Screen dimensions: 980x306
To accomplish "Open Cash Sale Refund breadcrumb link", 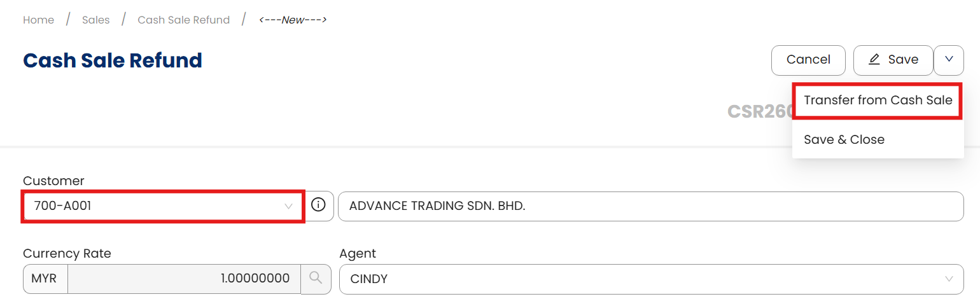I will (183, 20).
